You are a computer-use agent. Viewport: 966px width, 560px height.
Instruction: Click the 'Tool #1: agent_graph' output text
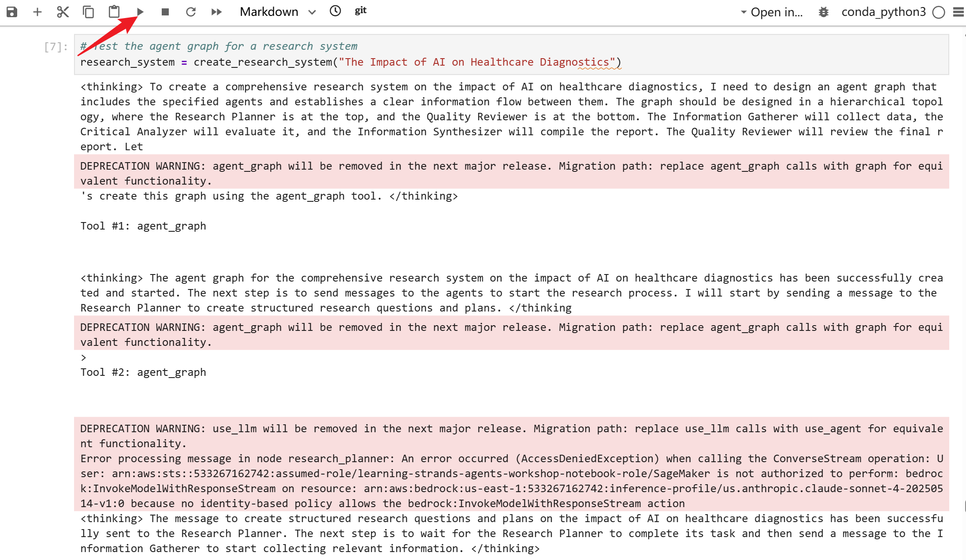click(143, 226)
